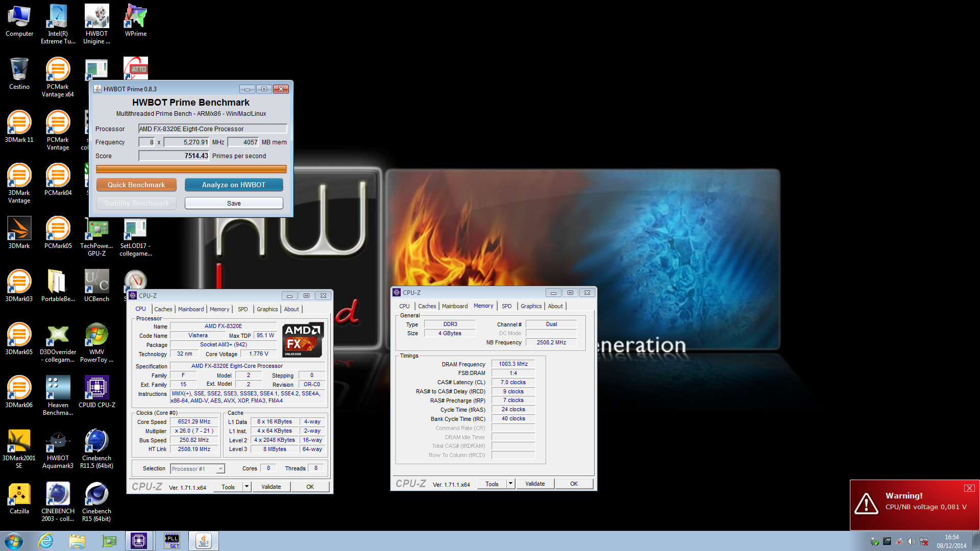Switch to Java HWBOT Prime taskbar button

(x=204, y=541)
